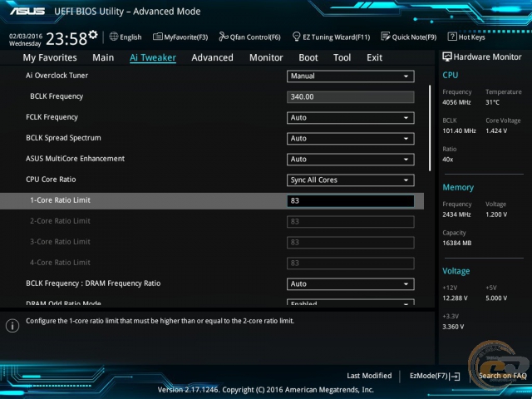Click the FCLK Frequency label

52,117
